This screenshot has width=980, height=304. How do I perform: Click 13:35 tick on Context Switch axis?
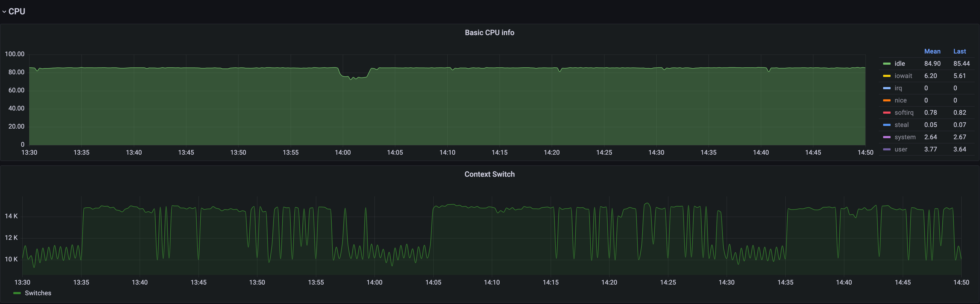[x=81, y=282]
